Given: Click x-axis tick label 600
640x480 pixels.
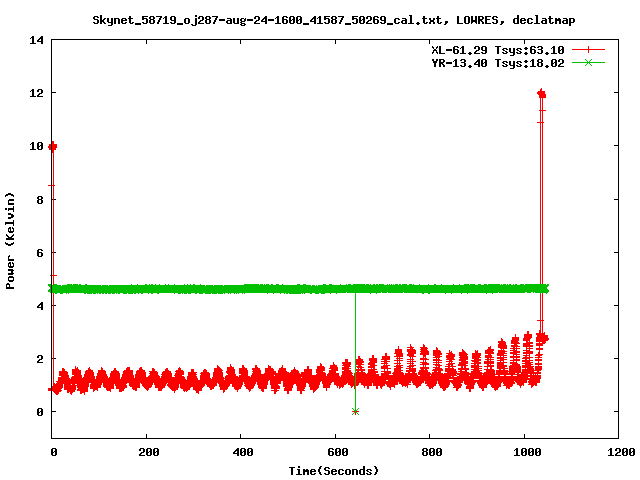Looking at the screenshot, I should click(x=338, y=452).
